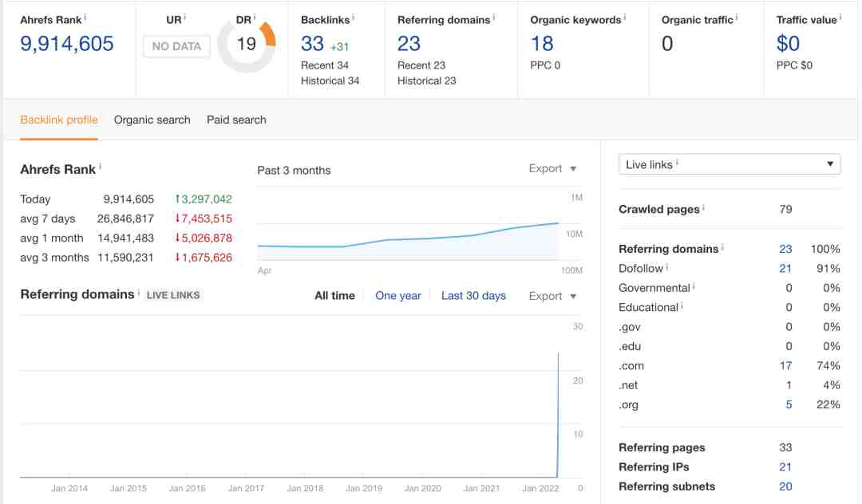Select the All time range
The image size is (862, 504).
(x=334, y=295)
